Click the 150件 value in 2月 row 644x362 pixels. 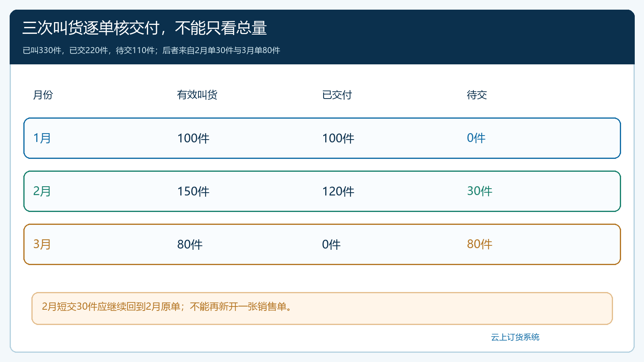tap(193, 191)
